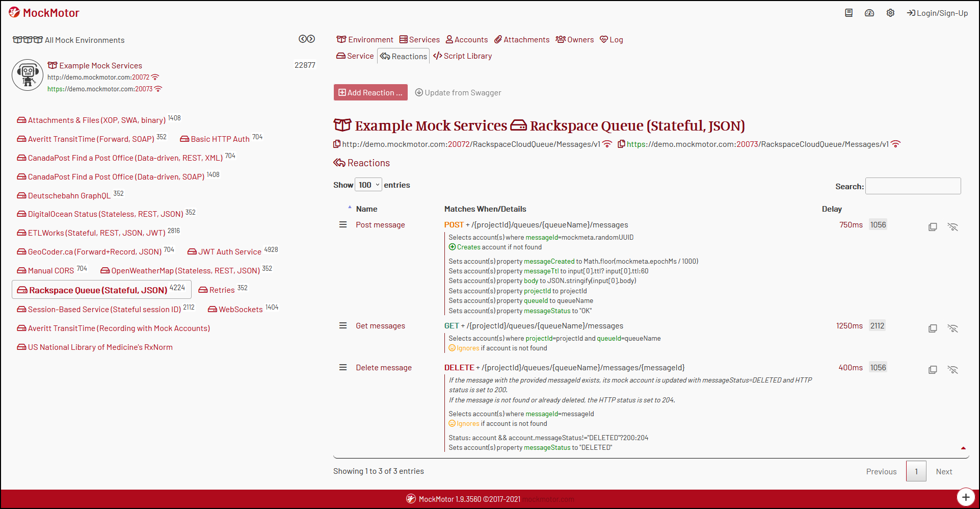980x509 pixels.
Task: Toggle the panel collapse arrows icon
Action: [307, 39]
